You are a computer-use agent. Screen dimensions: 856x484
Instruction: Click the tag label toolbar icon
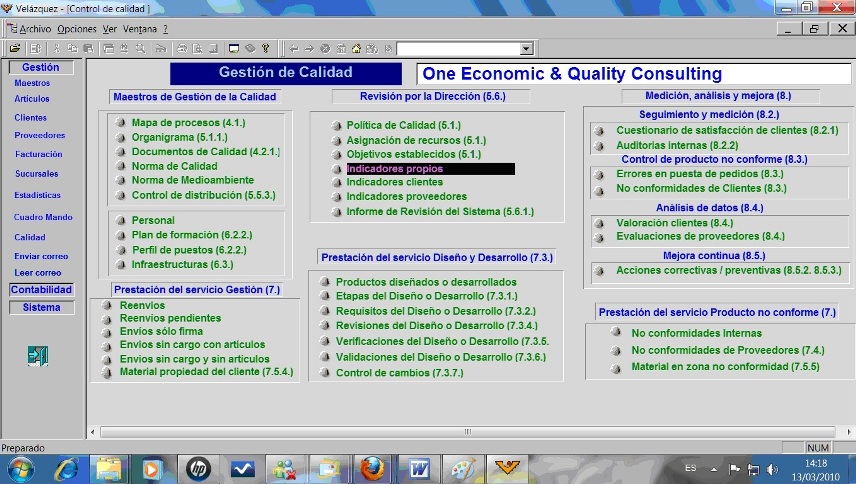pos(250,49)
